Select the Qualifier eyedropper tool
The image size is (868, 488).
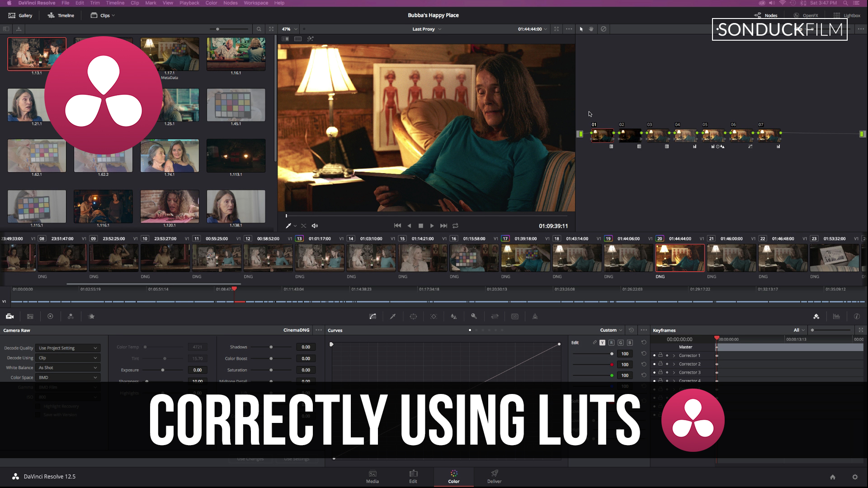point(392,316)
